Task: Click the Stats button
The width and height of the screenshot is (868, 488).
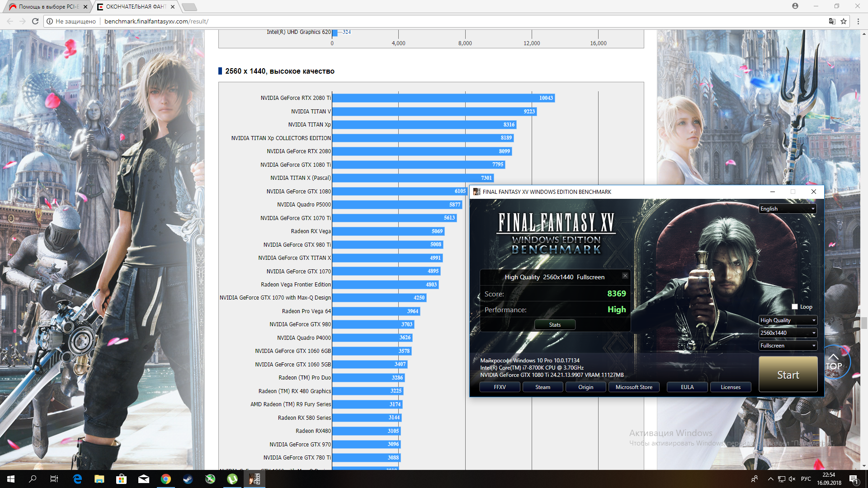Action: (555, 325)
